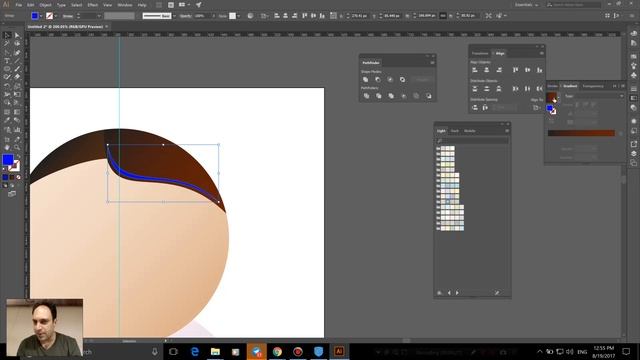The height and width of the screenshot is (360, 640).
Task: Open fill color dropdown in control bar
Action: [x=41, y=16]
